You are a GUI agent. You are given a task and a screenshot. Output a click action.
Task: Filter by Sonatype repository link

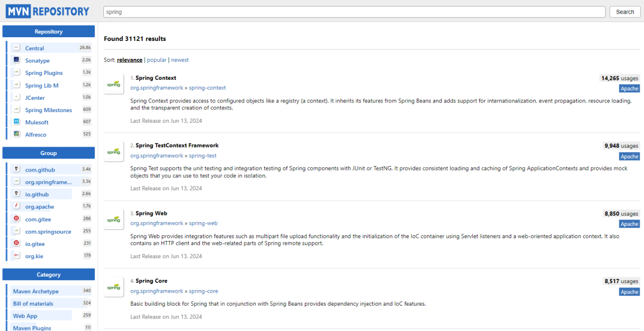click(37, 60)
